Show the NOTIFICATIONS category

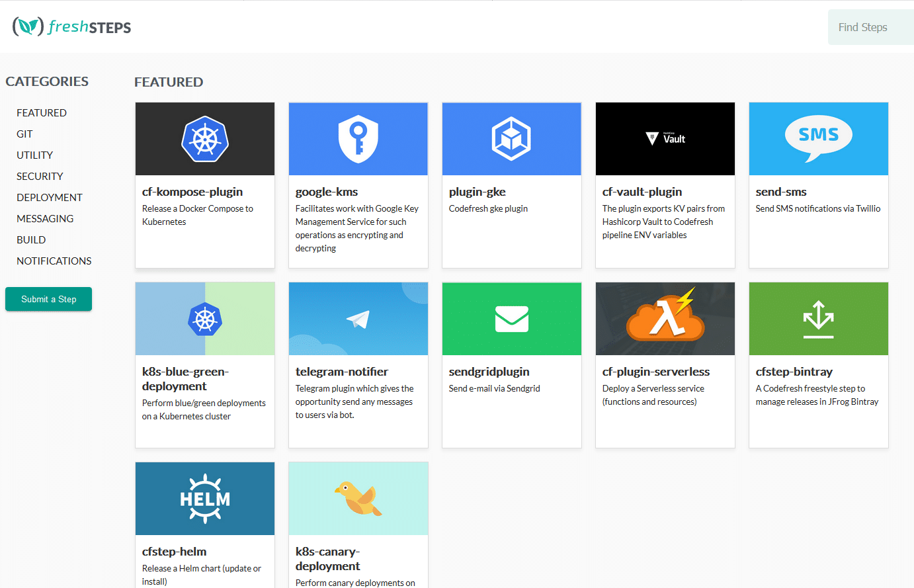tap(54, 261)
